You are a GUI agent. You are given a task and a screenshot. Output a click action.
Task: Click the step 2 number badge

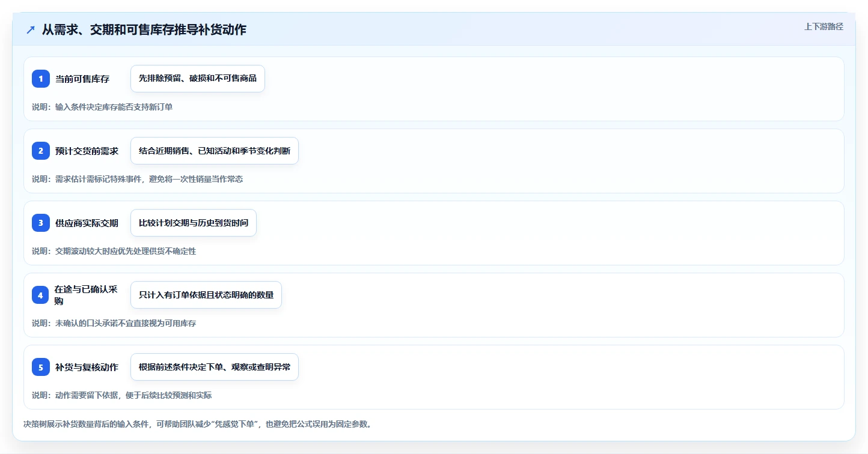pyautogui.click(x=41, y=151)
